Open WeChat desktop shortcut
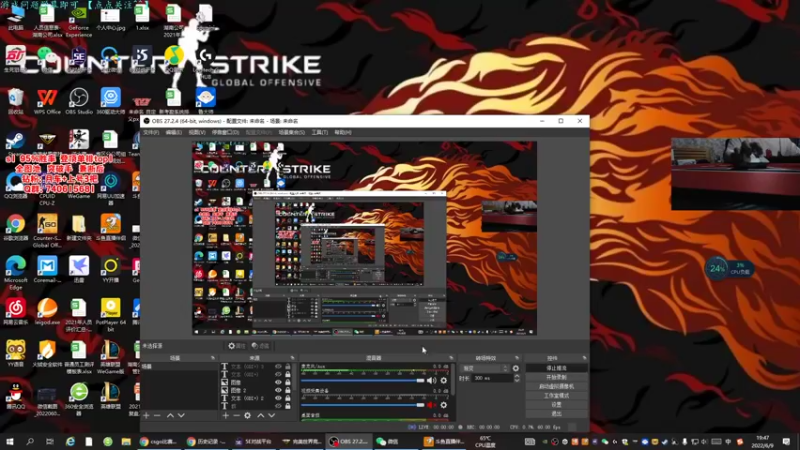This screenshot has width=800, height=450. (x=47, y=59)
